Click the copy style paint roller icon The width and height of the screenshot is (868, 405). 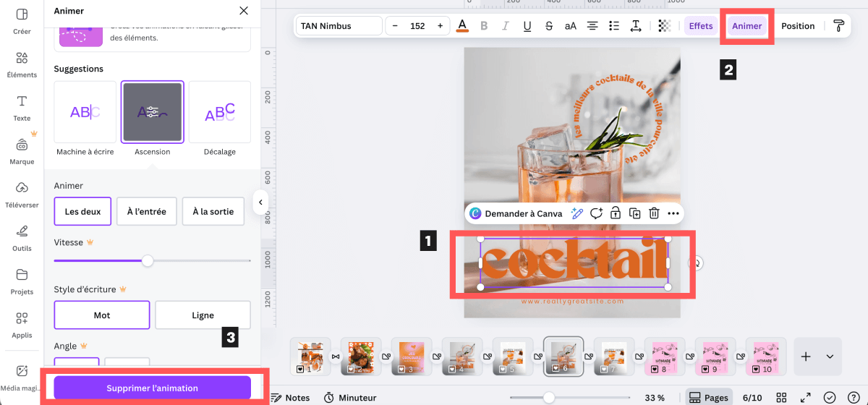click(x=838, y=26)
